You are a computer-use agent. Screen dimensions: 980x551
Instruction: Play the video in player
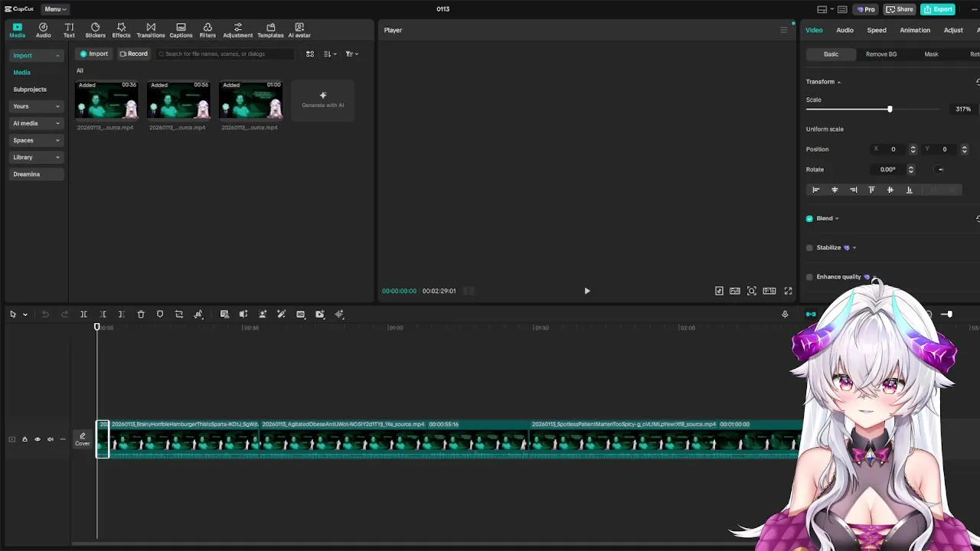tap(587, 291)
